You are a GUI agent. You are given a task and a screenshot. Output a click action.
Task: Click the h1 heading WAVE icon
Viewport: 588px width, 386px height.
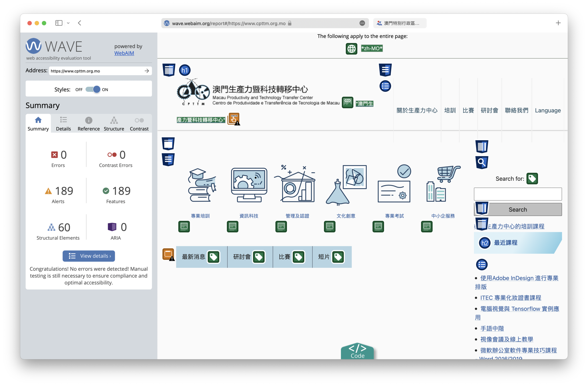185,70
